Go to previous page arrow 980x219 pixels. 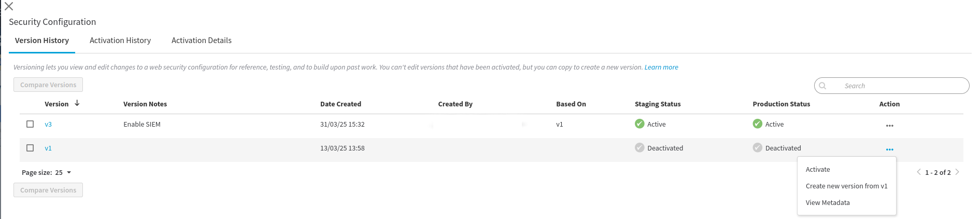[x=919, y=172]
